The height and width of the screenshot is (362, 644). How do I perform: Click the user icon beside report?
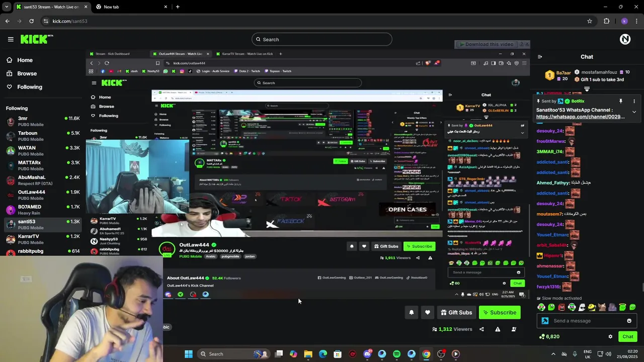(514, 329)
